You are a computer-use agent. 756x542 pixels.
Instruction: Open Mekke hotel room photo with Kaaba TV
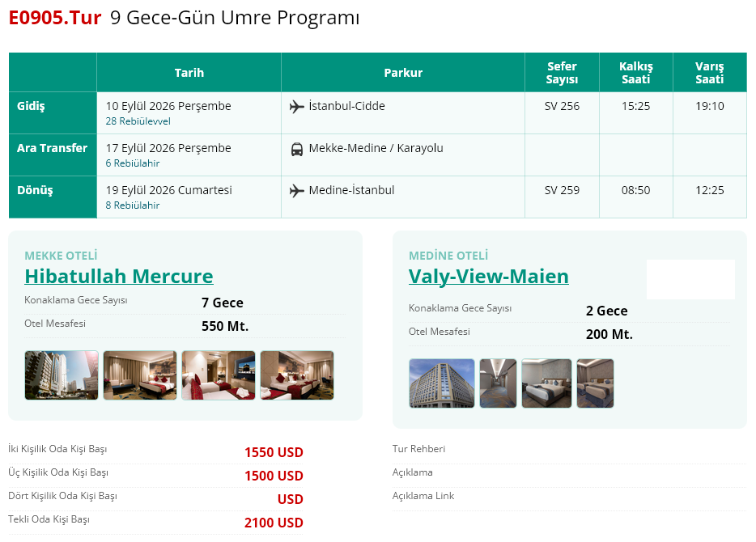[219, 375]
